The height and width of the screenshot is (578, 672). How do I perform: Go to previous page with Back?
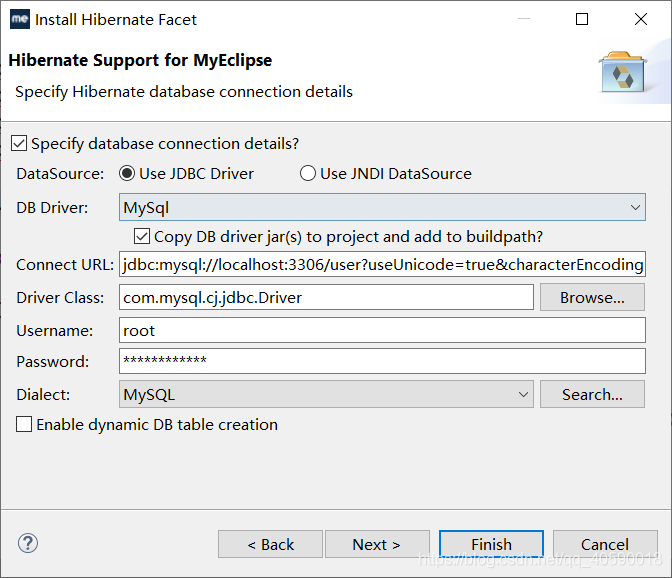point(270,544)
